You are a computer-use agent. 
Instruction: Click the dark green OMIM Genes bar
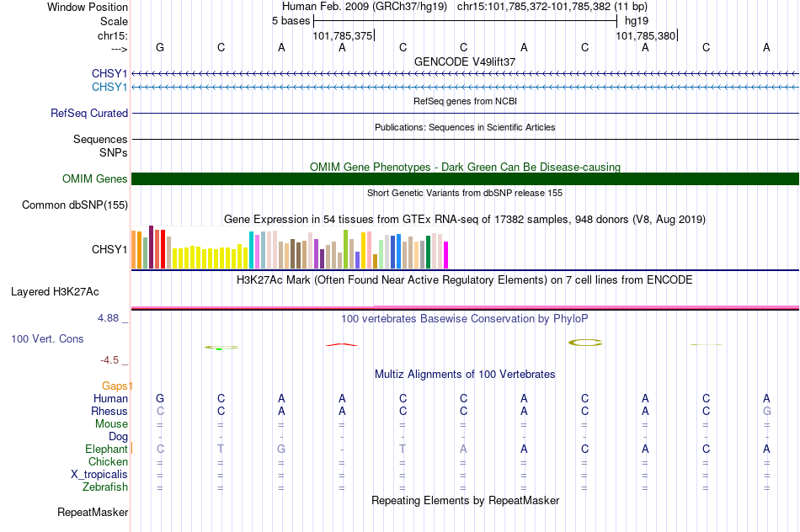466,178
